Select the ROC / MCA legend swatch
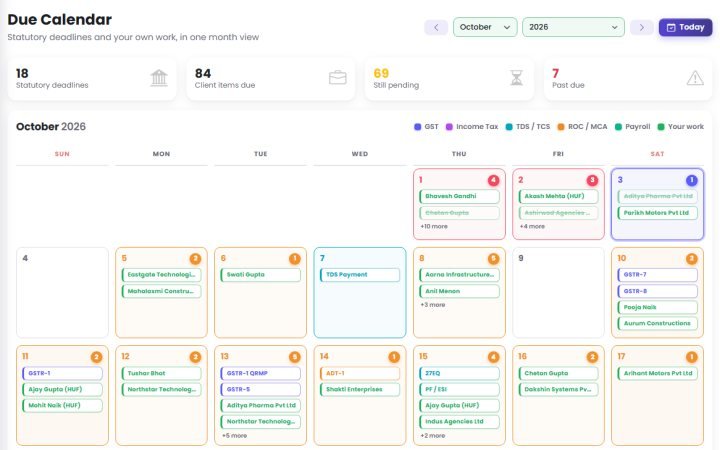Screen dimensions: 720x450 561,127
